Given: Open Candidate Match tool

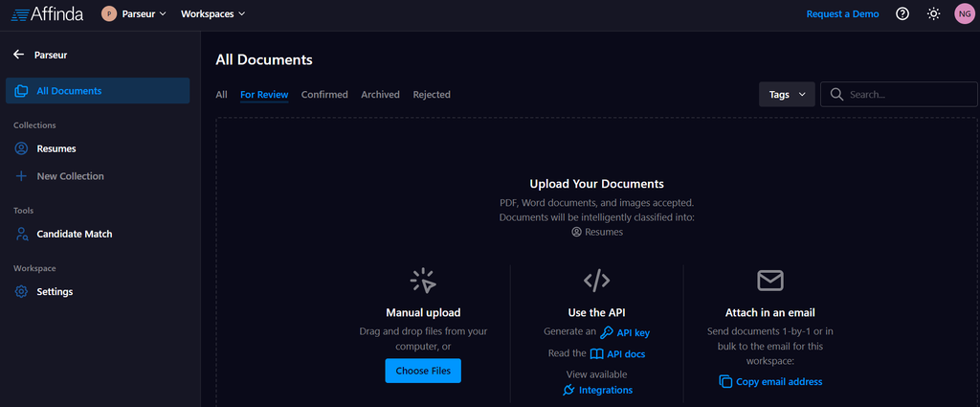Looking at the screenshot, I should pos(74,234).
